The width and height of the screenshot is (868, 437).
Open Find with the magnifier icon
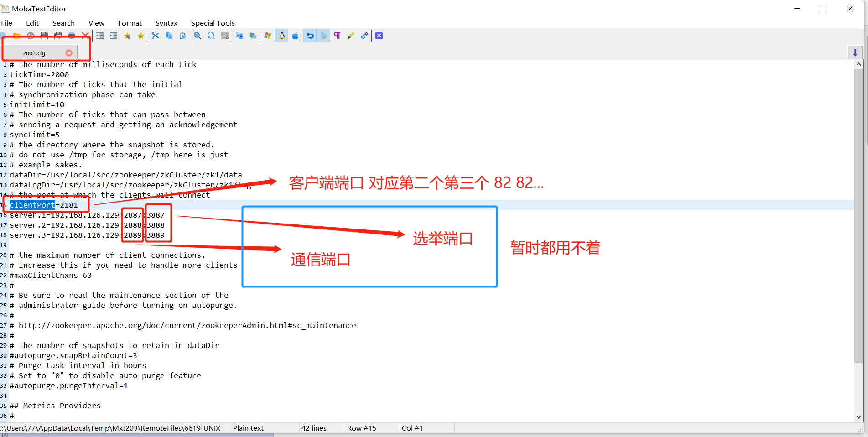point(198,36)
